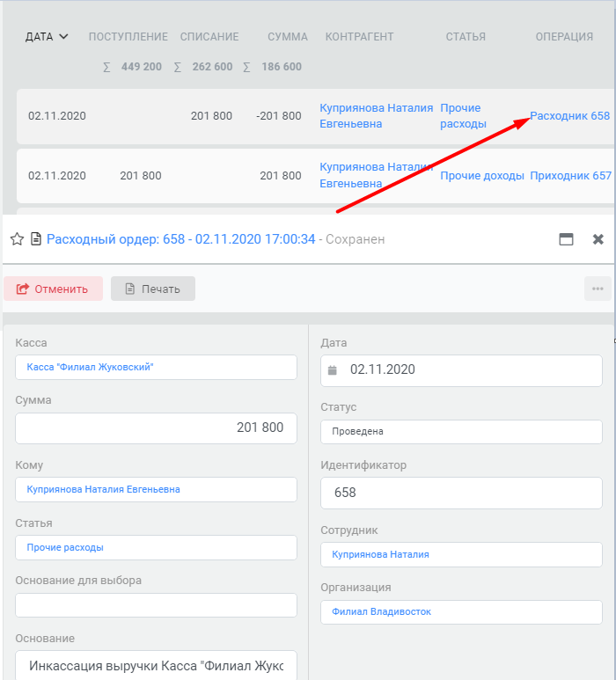
Task: Click the СПИСАНИЕ column header
Action: pos(209,37)
